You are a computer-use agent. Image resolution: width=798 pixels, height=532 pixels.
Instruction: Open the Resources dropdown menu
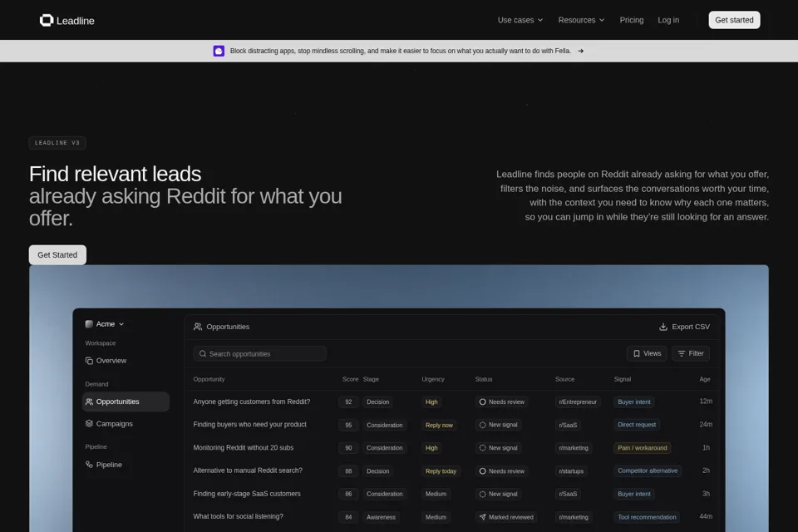point(581,20)
